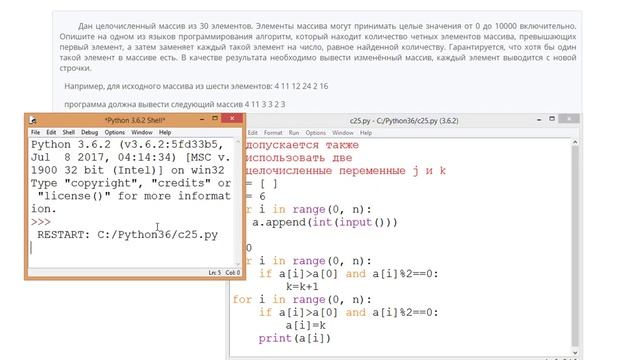
Task: Open Help menu in c25.py editor
Action: 366,133
